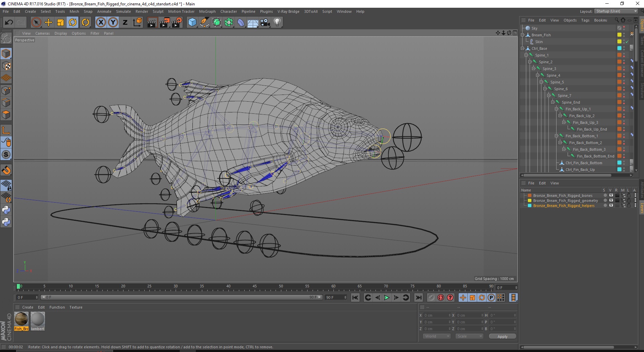Switch to Model mode
This screenshot has width=644, height=352.
pyautogui.click(x=6, y=54)
